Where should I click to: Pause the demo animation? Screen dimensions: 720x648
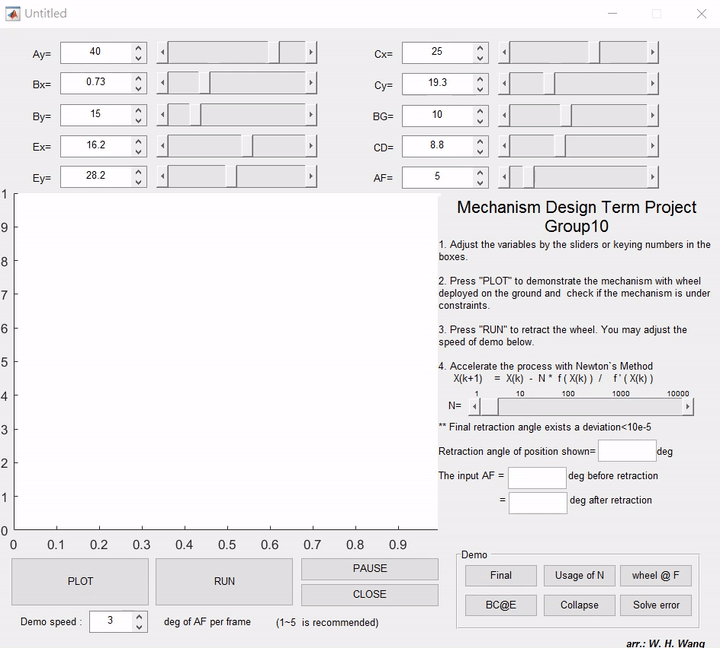[369, 568]
